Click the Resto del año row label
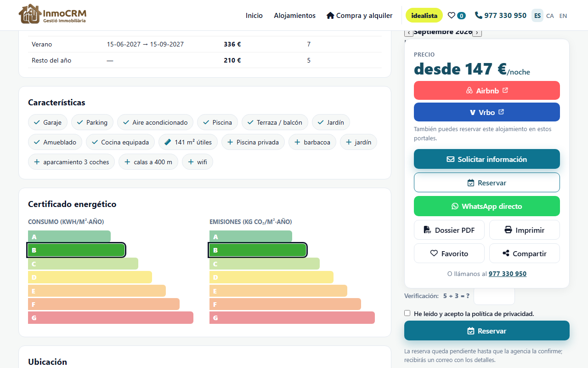588x368 pixels. 51,60
